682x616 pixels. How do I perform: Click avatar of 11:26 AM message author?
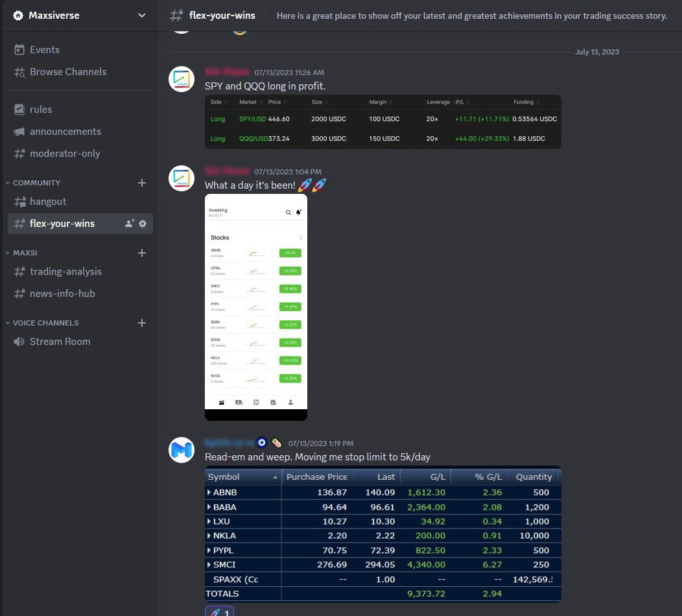182,79
